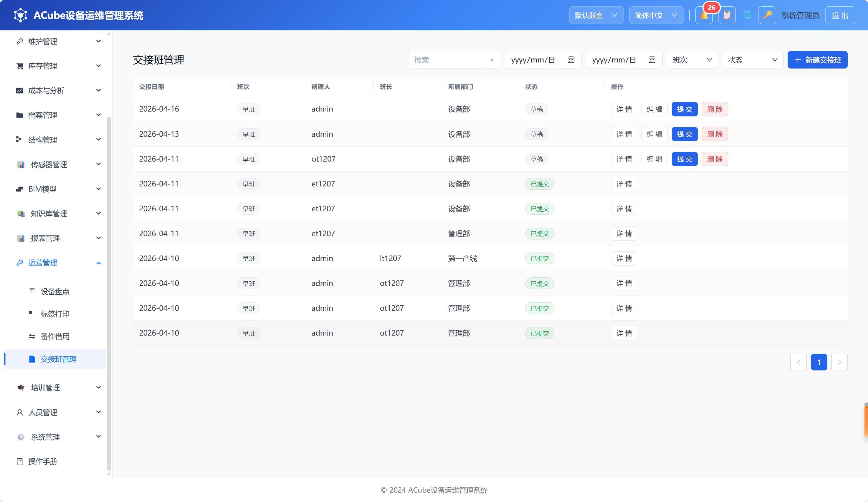Click the person icon beside 人员管理
Screen dimensions: 868x502
pyautogui.click(x=20, y=413)
